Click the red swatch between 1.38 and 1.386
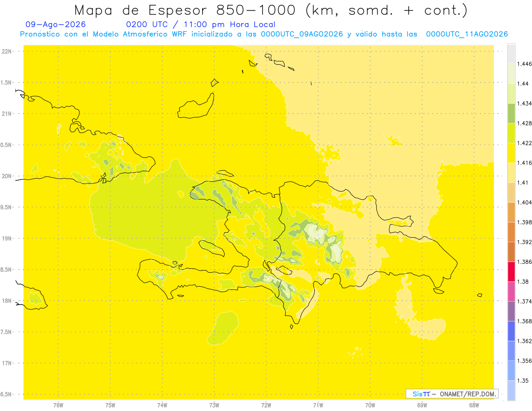 tap(511, 272)
